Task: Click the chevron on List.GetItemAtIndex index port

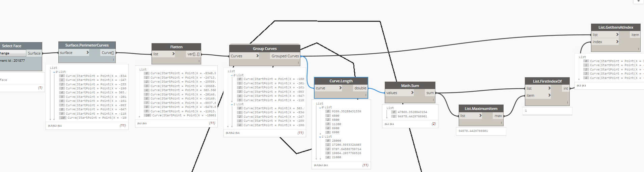Action: click(x=617, y=42)
